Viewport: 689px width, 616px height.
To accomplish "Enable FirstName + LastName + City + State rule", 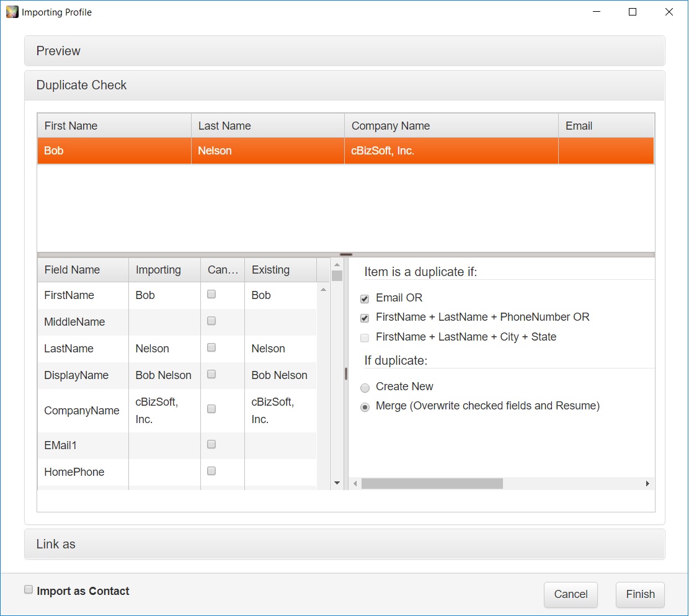I will (364, 337).
